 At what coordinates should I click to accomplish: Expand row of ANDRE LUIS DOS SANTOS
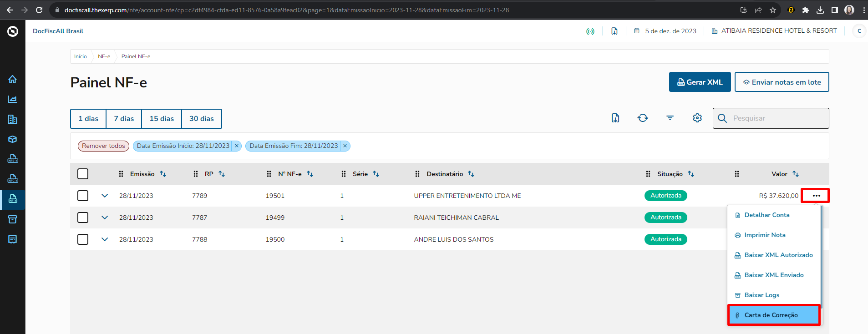click(105, 239)
